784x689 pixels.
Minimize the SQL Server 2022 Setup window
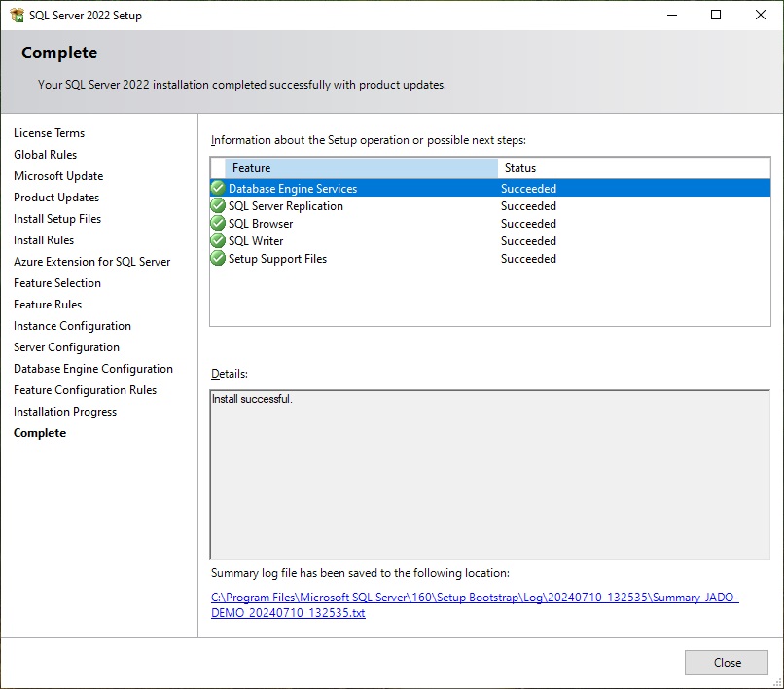pos(671,15)
